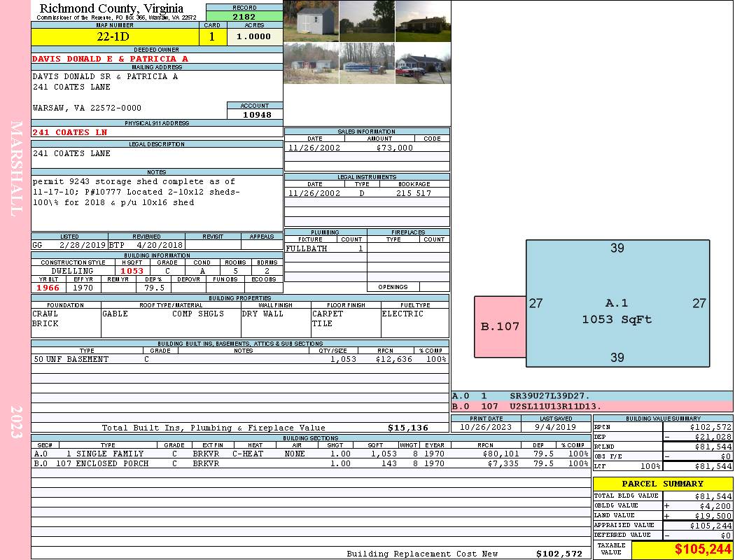Select the blue above-ground pool photo
735x560 pixels.
pos(367,64)
